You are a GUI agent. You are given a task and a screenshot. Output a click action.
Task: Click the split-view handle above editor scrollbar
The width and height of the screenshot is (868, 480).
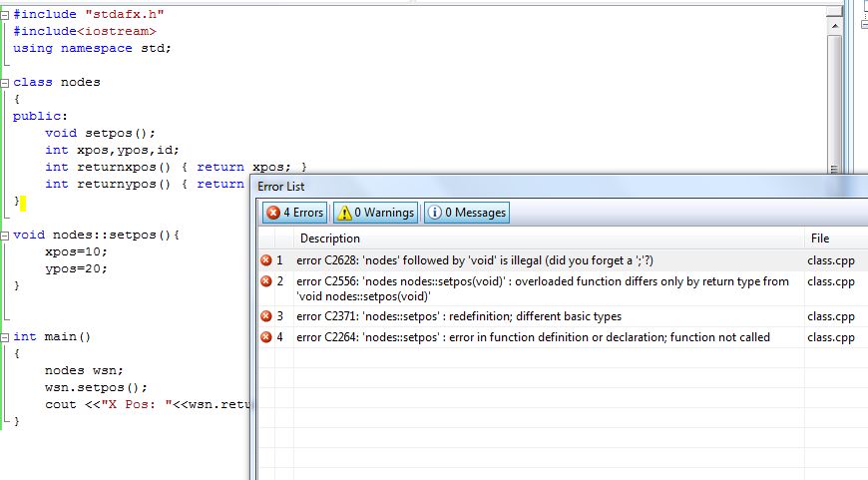click(835, 11)
